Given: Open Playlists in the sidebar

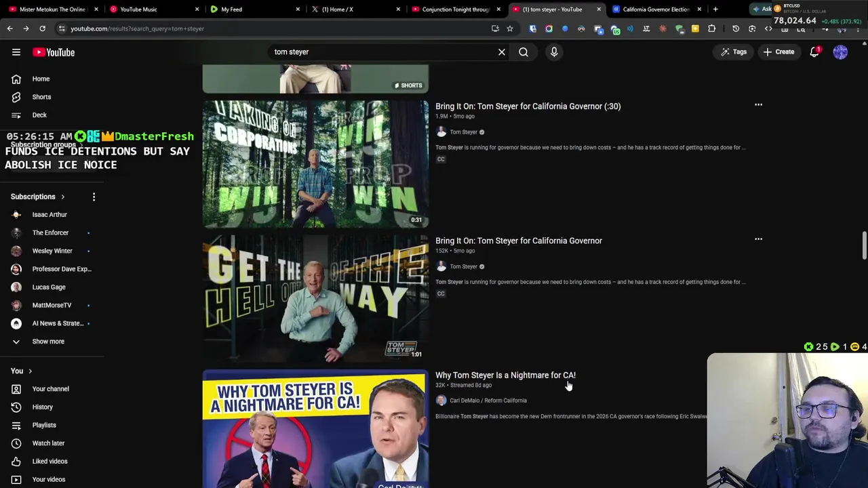Looking at the screenshot, I should pos(52,425).
